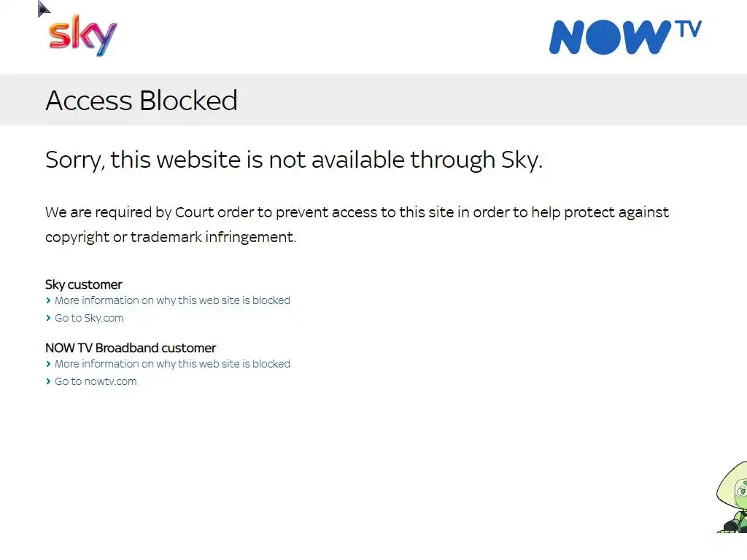Click the chevron by NOW TV's 'More information' link

pos(48,364)
